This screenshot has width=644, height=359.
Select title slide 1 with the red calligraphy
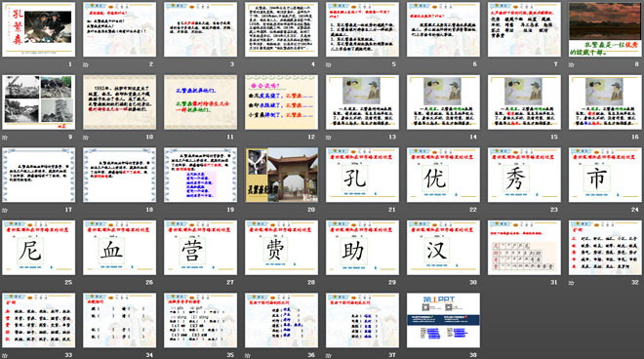click(39, 29)
